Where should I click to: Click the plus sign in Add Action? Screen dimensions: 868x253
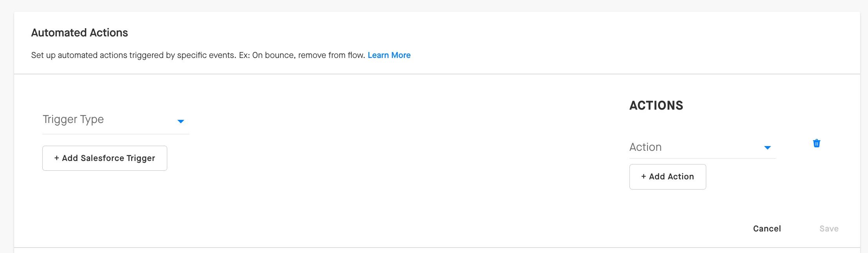pos(644,177)
